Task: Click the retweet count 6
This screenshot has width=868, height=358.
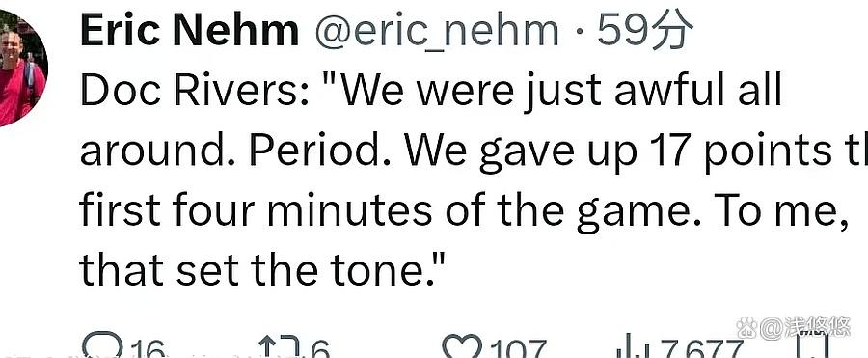Action: tap(320, 349)
